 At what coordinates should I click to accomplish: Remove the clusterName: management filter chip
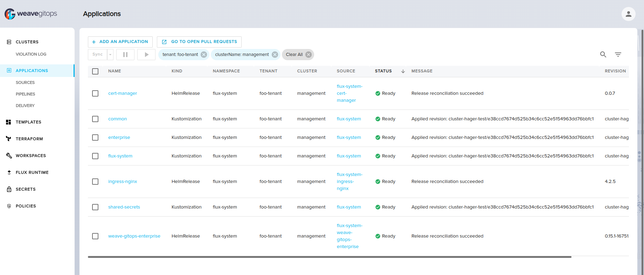pos(275,55)
